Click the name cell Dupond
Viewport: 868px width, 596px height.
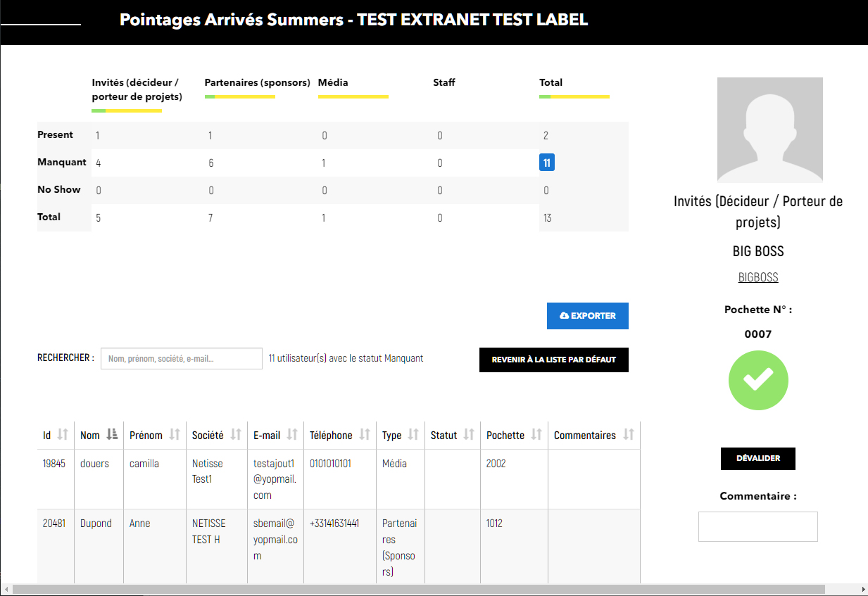[x=96, y=524]
